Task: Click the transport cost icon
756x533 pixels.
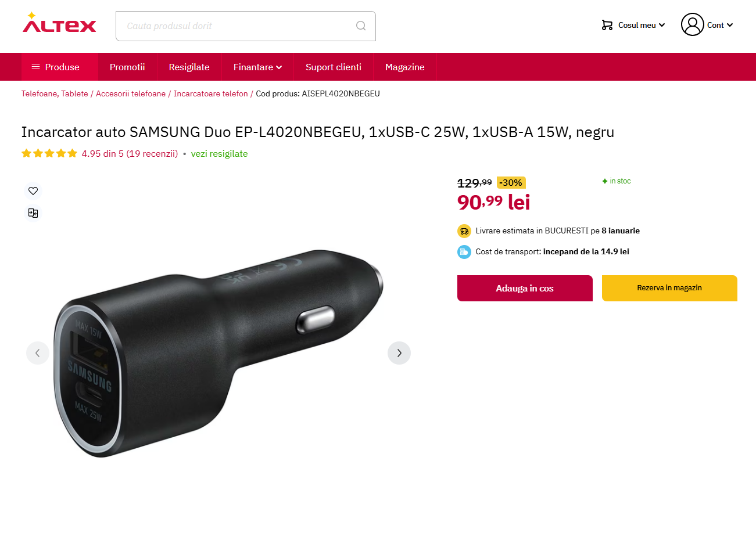Action: [x=464, y=252]
